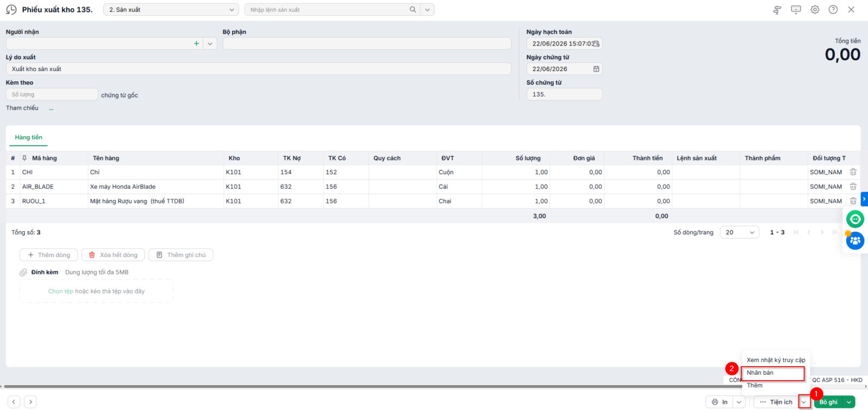Image resolution: width=868 pixels, height=410 pixels.
Task: Close the Phiếu xuất kho form
Action: 851,10
